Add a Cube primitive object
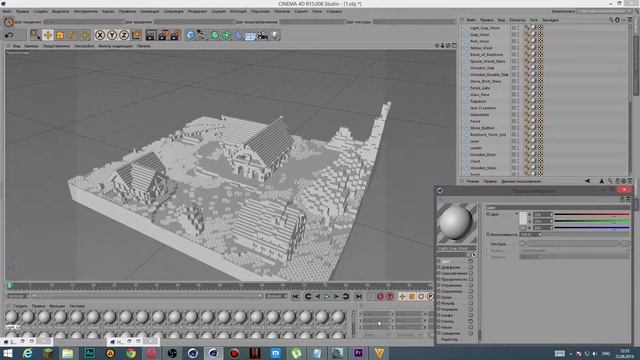 [x=190, y=36]
